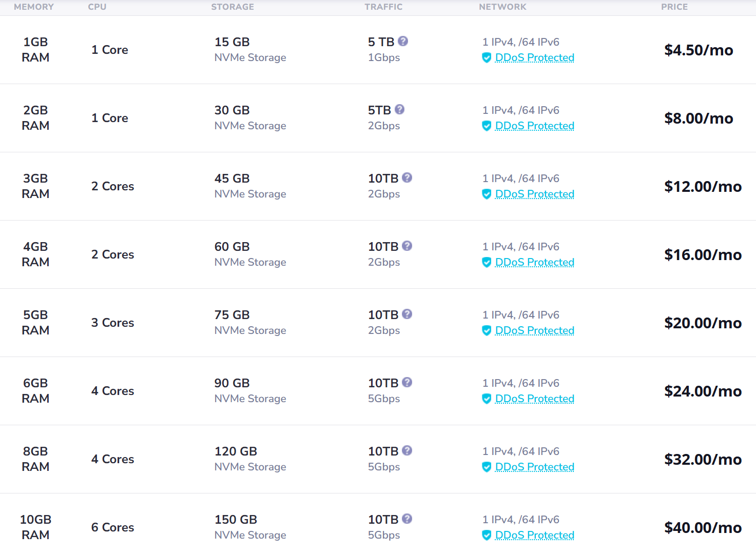Click the question mark icon on the 2GB plan traffic
This screenshot has width=756, height=554.
pyautogui.click(x=400, y=109)
